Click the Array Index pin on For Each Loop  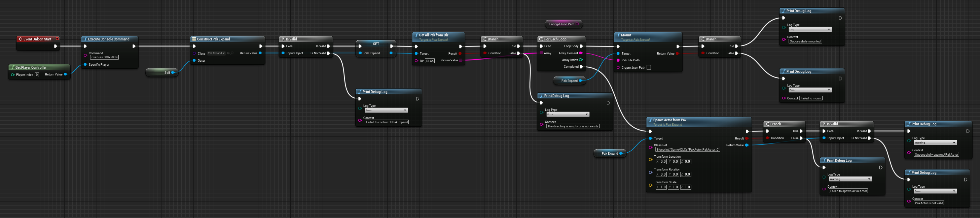pos(581,60)
